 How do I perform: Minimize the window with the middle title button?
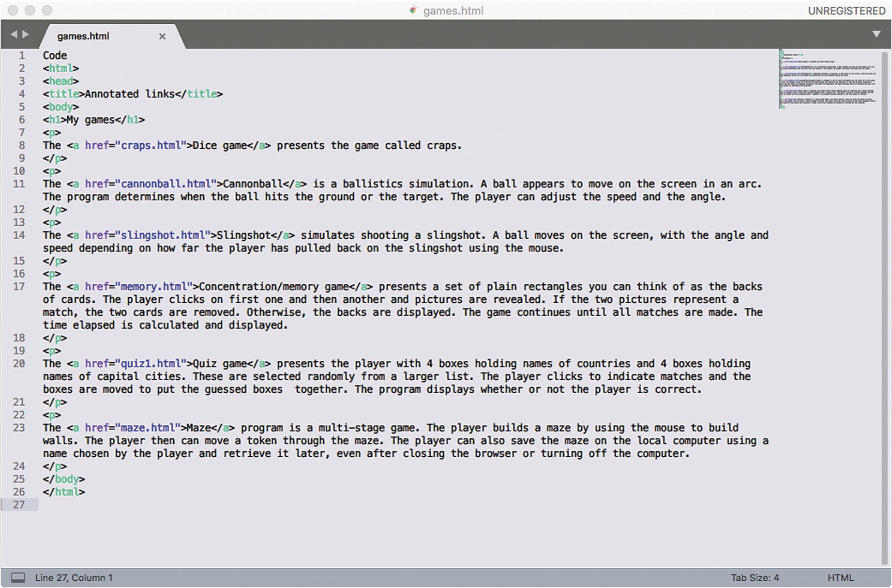click(31, 10)
